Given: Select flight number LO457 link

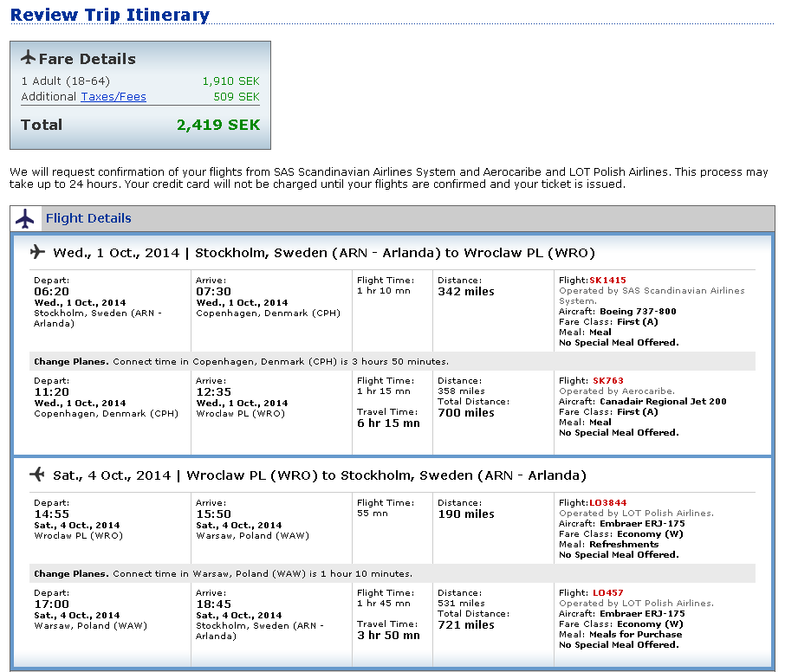Looking at the screenshot, I should 607,593.
